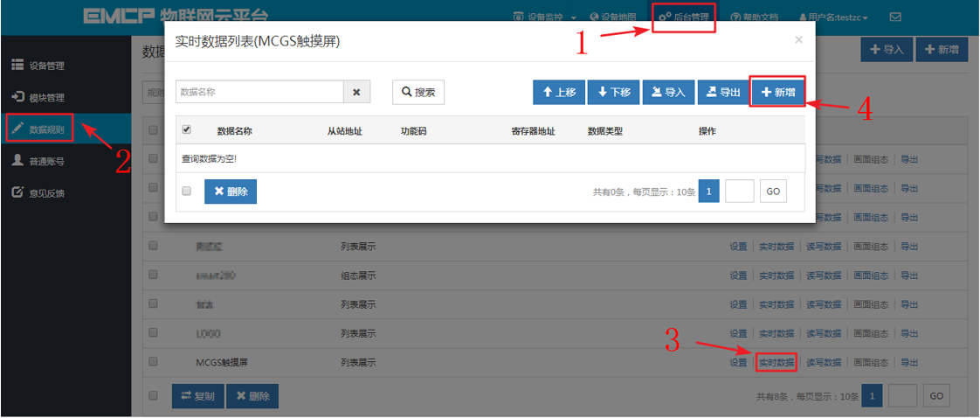Click page 1 button in the dialog pager
This screenshot has height=418, width=980.
pos(708,192)
